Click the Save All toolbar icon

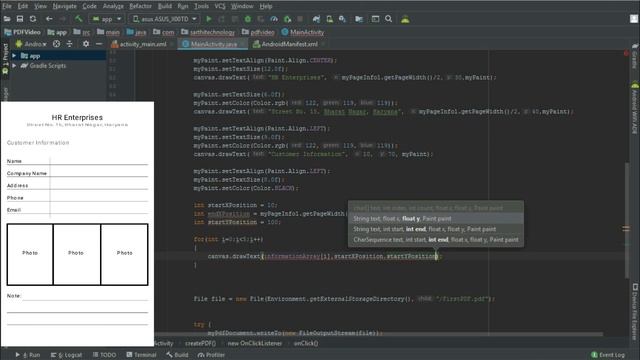click(20, 19)
